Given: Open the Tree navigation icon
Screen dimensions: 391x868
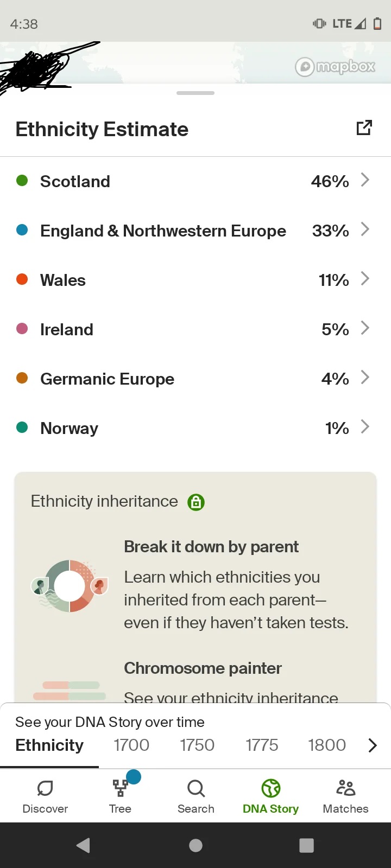Looking at the screenshot, I should 120,788.
